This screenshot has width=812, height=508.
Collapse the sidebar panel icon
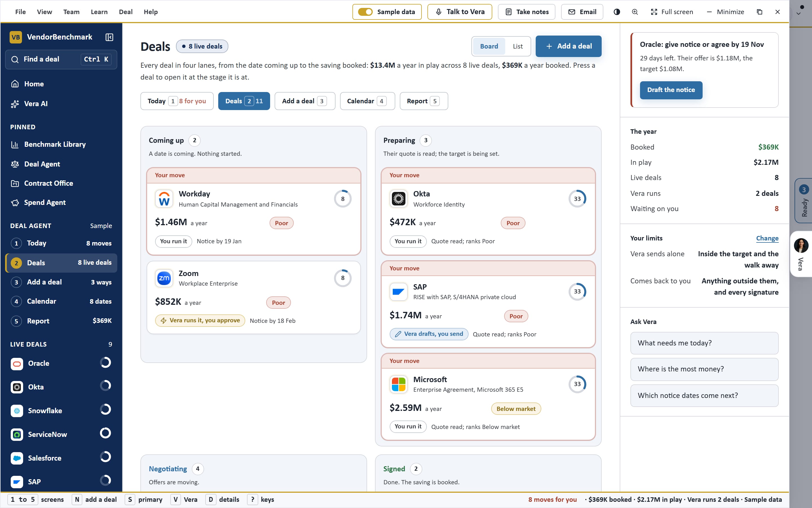(109, 37)
